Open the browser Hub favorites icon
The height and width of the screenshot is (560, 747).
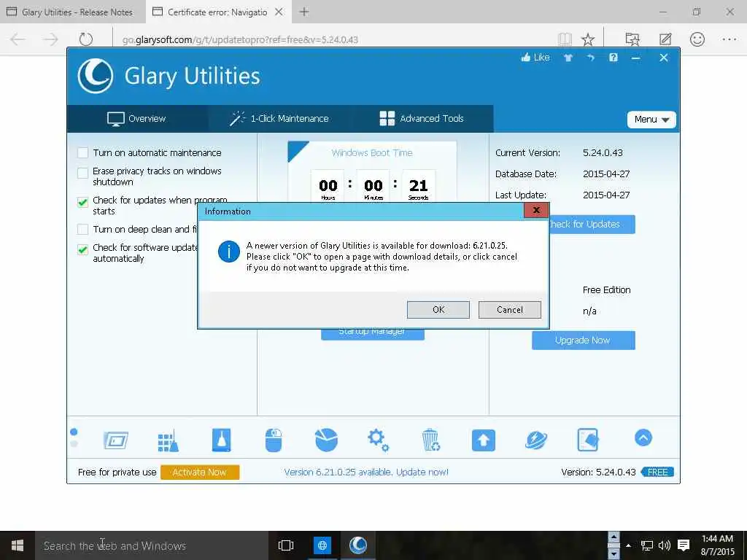632,39
